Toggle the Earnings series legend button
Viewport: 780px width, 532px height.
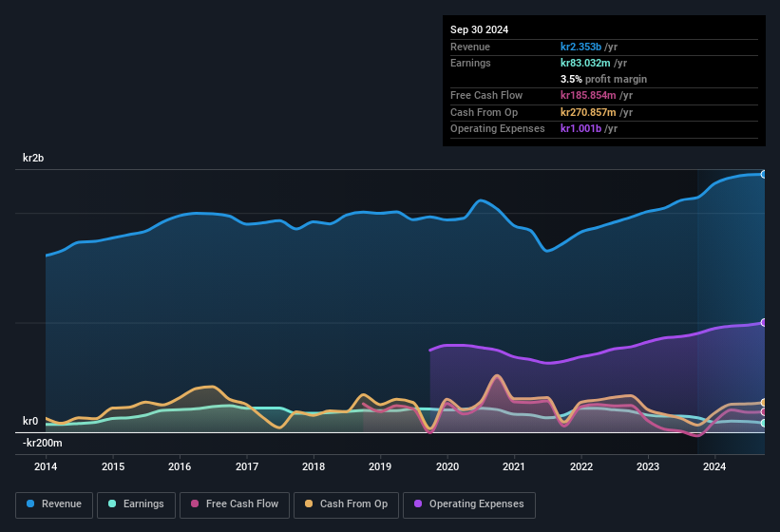(136, 504)
